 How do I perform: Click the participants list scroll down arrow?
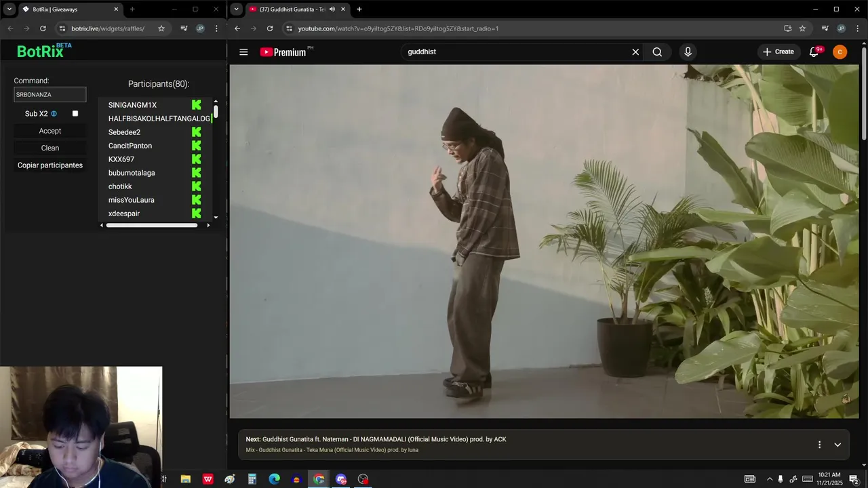click(216, 218)
